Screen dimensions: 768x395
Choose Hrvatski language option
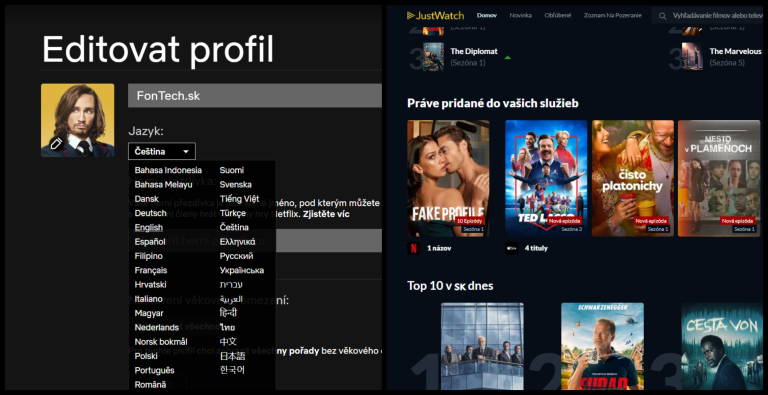tap(150, 284)
